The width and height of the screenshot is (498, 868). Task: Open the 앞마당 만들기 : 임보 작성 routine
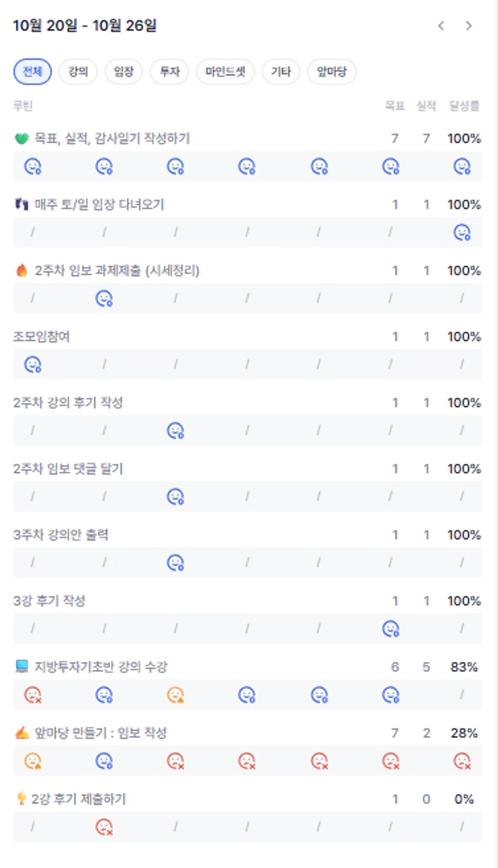pos(101,733)
